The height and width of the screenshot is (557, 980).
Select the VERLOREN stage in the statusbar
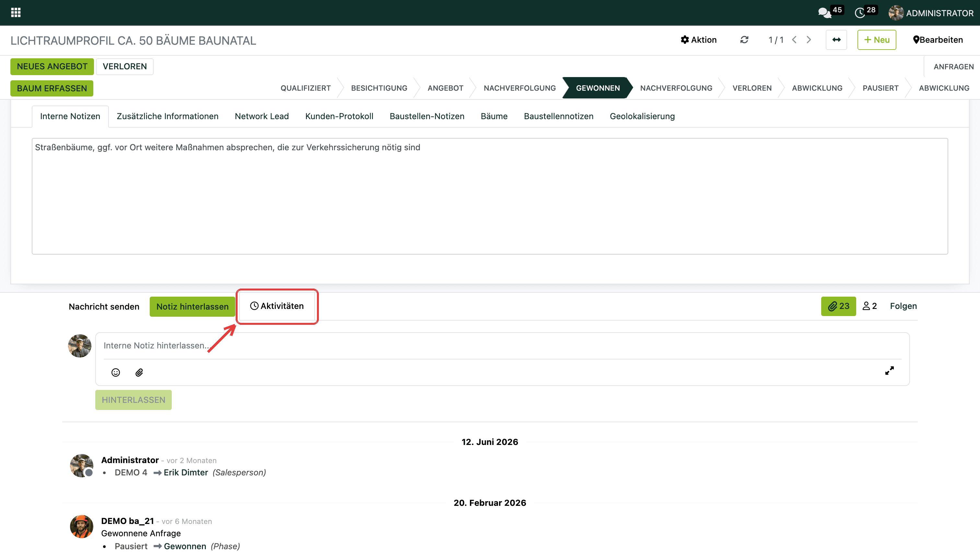[752, 88]
